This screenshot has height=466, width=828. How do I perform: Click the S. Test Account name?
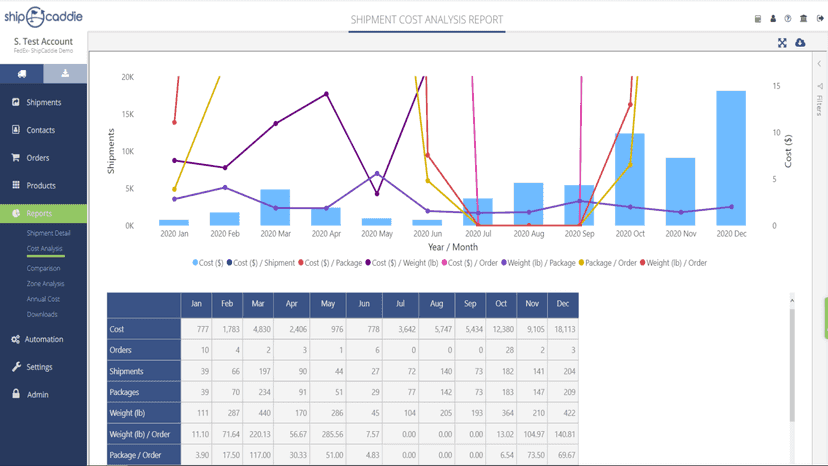[43, 41]
